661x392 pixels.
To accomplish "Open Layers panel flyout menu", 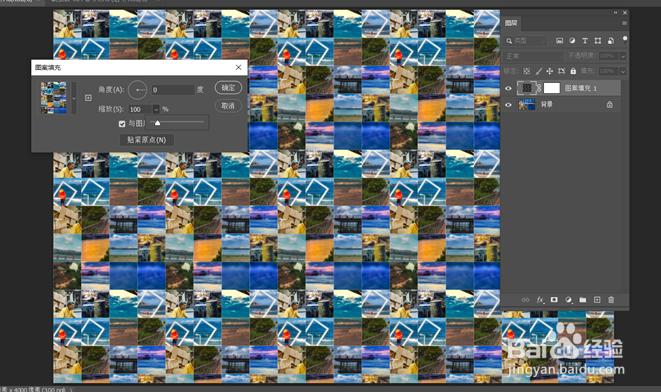I will click(x=624, y=23).
